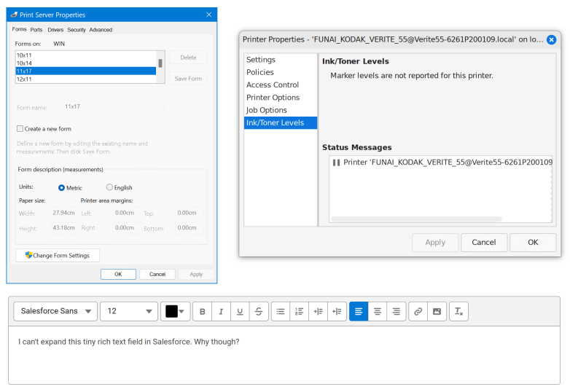The width and height of the screenshot is (570, 392).
Task: Click OK in Print Server Properties
Action: point(118,274)
